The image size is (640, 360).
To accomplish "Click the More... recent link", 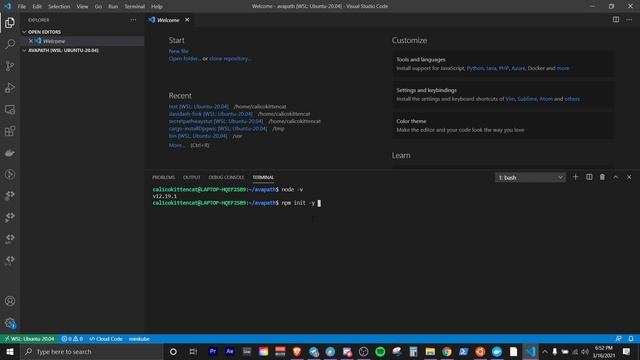I will coord(176,145).
